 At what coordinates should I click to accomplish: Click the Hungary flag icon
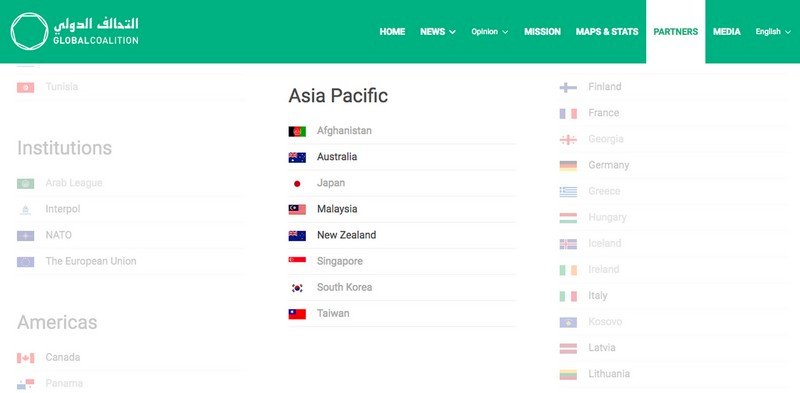[568, 218]
